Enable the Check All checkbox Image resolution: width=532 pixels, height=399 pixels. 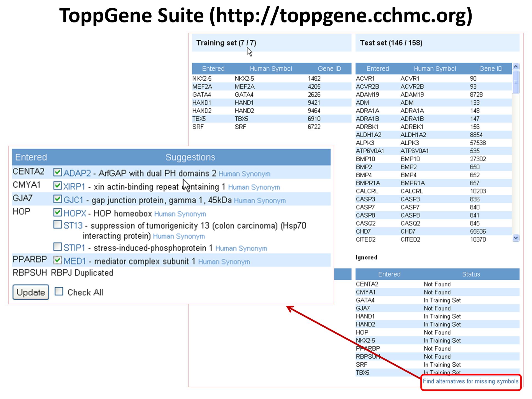pos(59,291)
